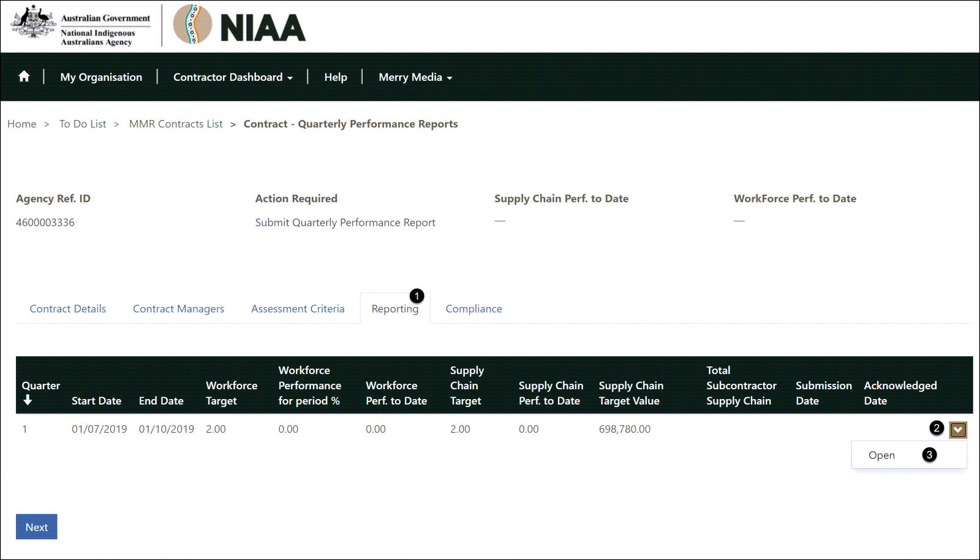
Task: Click quarter number 1 cell
Action: click(x=24, y=430)
